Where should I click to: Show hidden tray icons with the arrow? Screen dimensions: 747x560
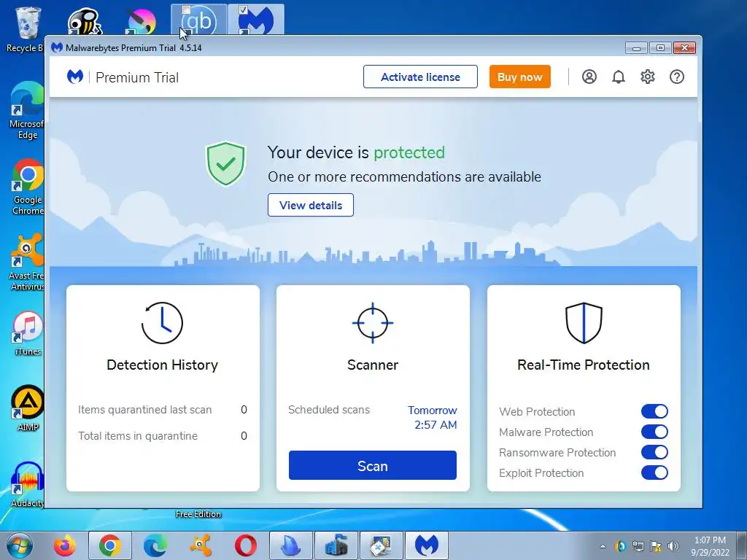(603, 547)
